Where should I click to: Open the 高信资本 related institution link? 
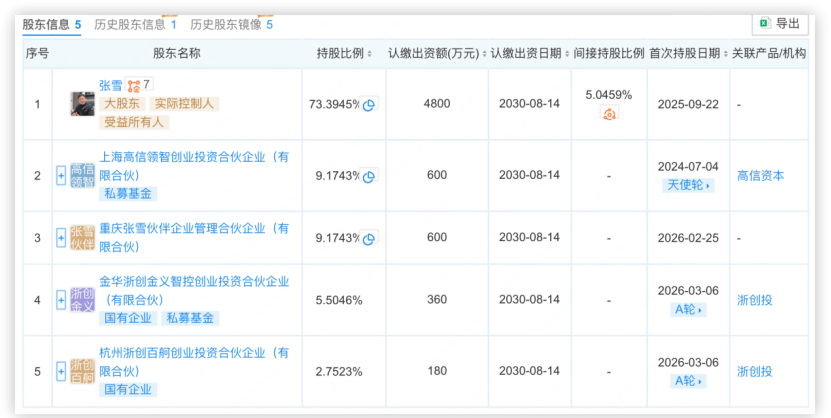pyautogui.click(x=760, y=176)
